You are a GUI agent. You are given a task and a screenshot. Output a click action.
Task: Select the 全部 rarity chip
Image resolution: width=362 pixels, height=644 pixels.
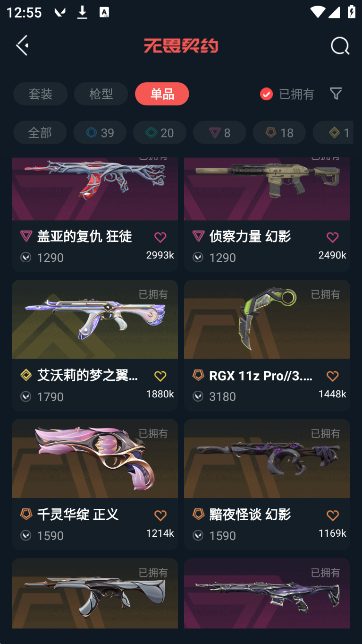pos(40,132)
